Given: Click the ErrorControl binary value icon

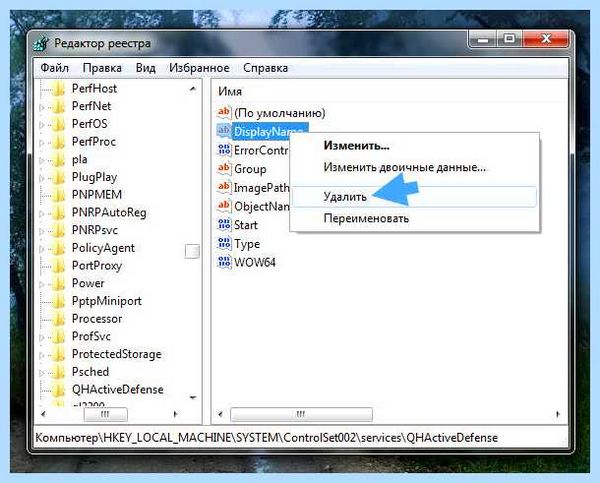Looking at the screenshot, I should pos(224,150).
